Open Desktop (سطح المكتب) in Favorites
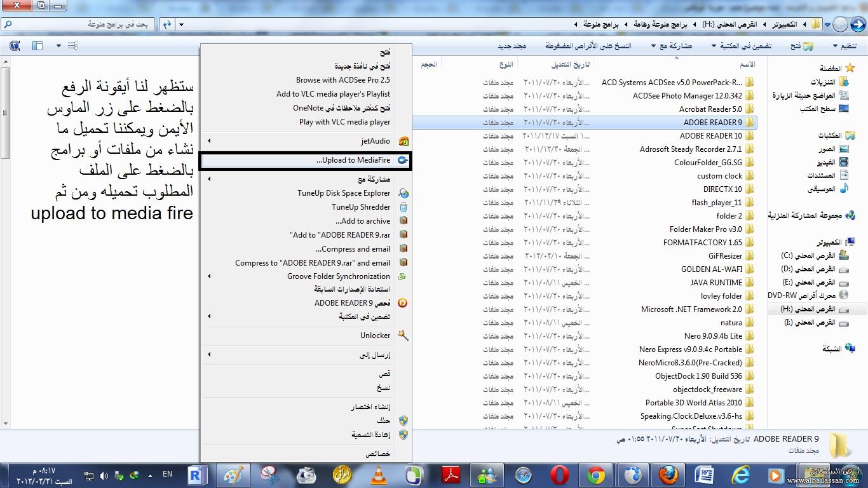The image size is (868, 488). (825, 109)
